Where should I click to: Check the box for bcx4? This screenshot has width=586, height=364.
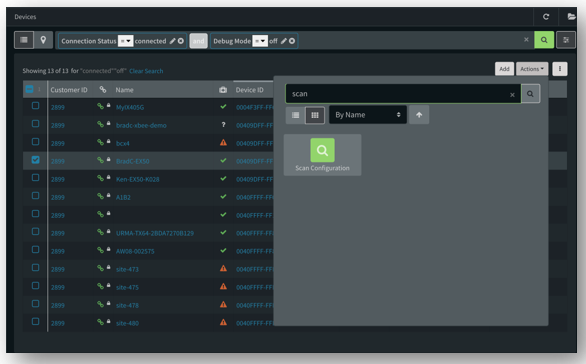[x=36, y=142]
